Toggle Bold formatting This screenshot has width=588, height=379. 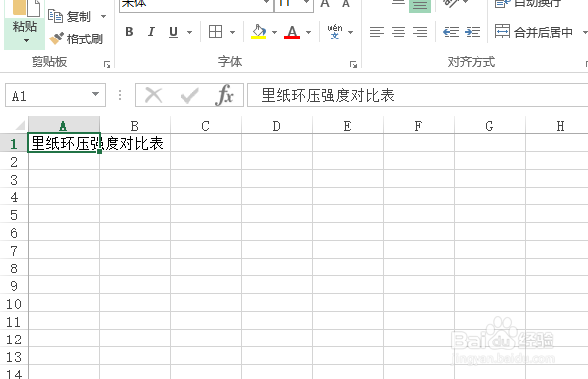tap(129, 32)
